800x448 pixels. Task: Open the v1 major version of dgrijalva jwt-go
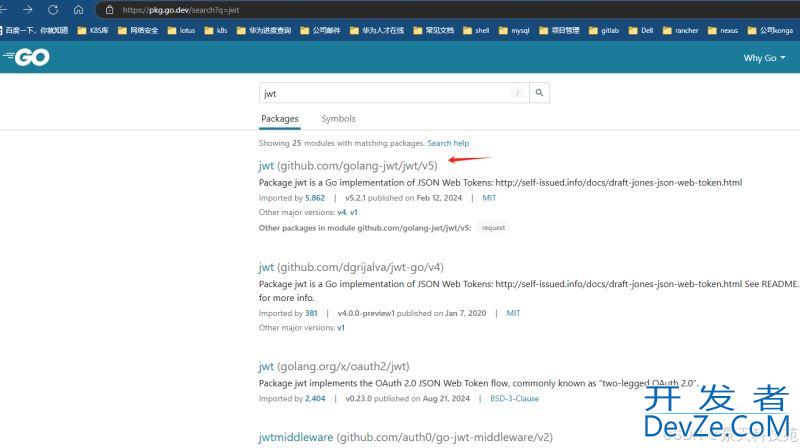(341, 328)
